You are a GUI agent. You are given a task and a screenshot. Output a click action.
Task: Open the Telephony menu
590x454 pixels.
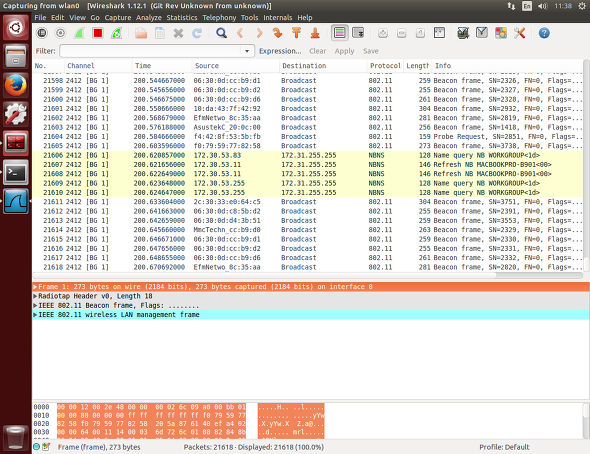[219, 17]
